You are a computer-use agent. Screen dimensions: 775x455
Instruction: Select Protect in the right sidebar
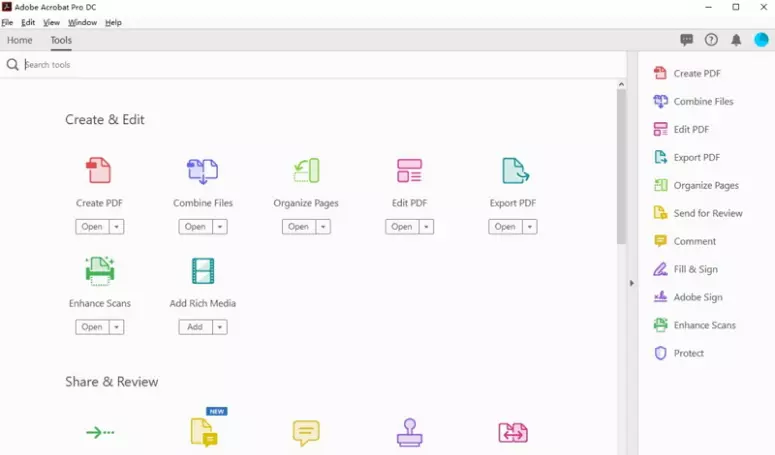679,353
